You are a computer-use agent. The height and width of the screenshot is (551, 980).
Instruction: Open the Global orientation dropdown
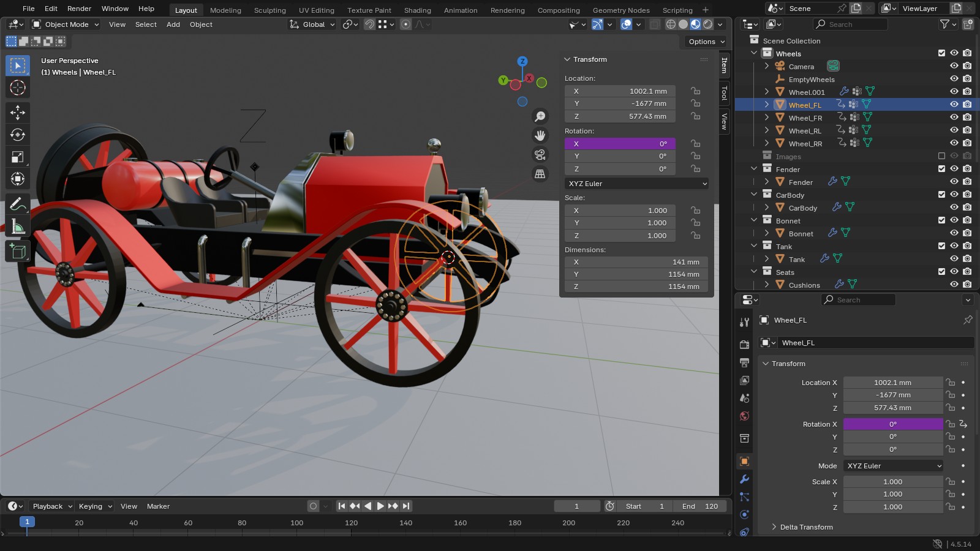coord(312,24)
